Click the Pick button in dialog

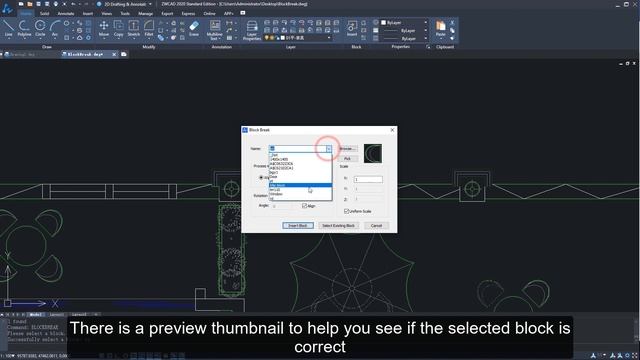347,158
